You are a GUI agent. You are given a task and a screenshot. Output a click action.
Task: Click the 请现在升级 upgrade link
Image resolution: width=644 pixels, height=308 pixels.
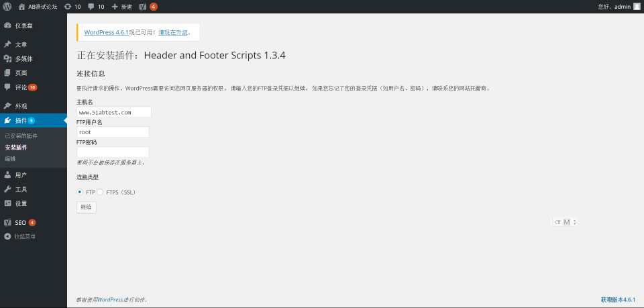[x=173, y=32]
